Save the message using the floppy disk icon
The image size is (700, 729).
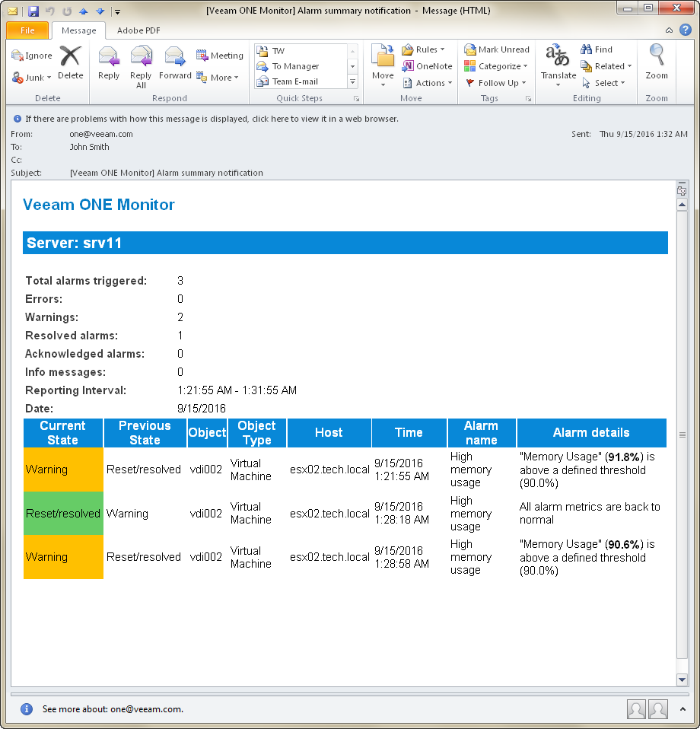click(x=33, y=11)
